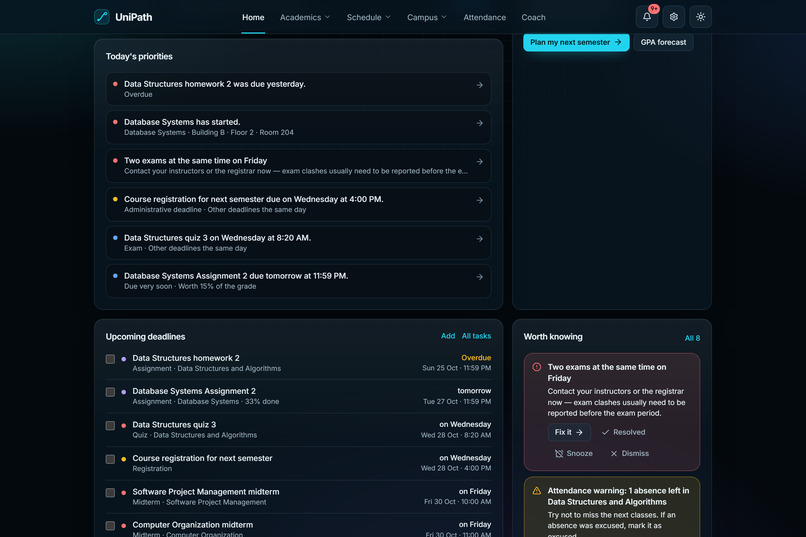Click Plan my next semester button
Viewport: 806px width, 537px height.
[576, 42]
